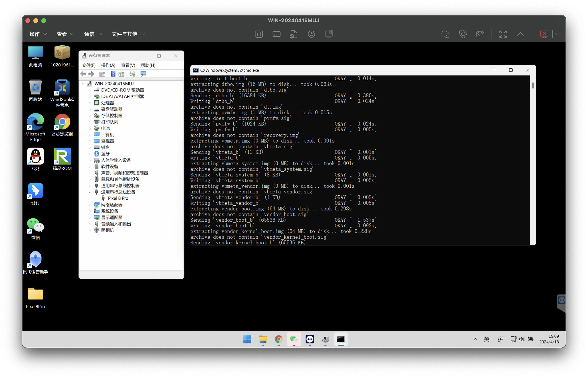Image resolution: width=588 pixels, height=377 pixels.
Task: Open 操作(A) menu in Device Manager
Action: [x=108, y=65]
